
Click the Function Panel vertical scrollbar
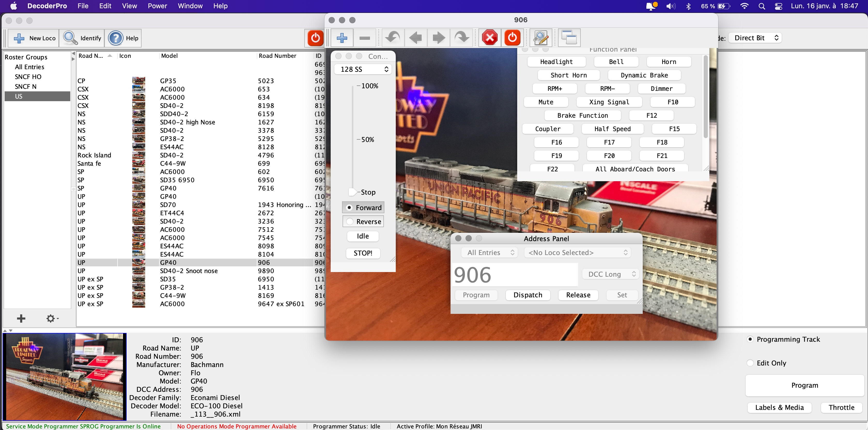click(x=705, y=97)
